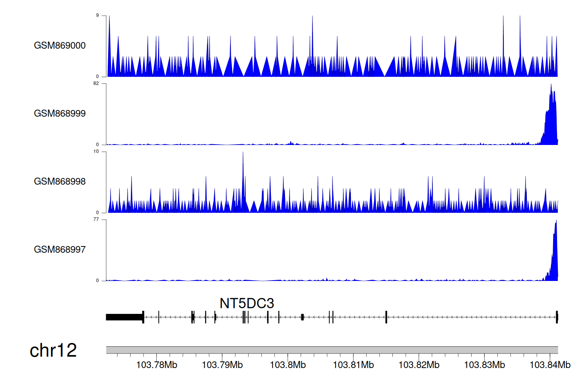
Task: Select the 103.82Mb coordinate label
Action: pyautogui.click(x=419, y=365)
